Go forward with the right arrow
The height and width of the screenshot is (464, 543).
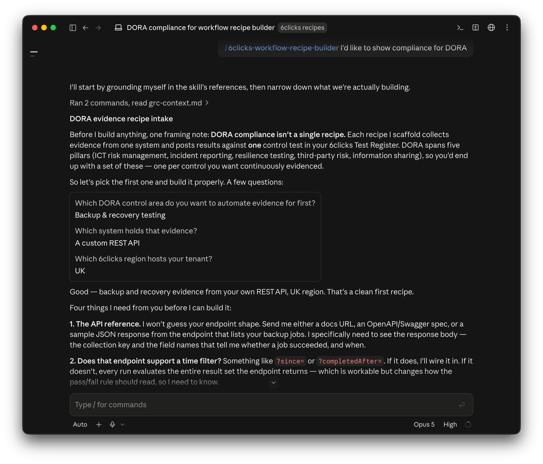click(98, 28)
